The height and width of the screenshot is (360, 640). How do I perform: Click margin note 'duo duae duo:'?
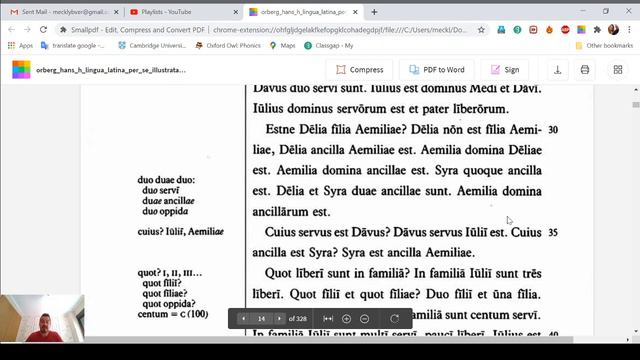(x=166, y=180)
